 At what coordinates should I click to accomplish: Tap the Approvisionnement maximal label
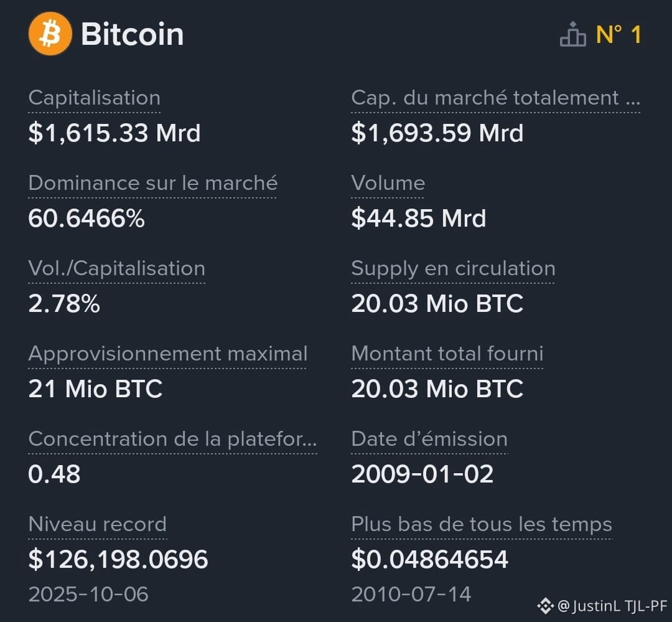(x=167, y=354)
